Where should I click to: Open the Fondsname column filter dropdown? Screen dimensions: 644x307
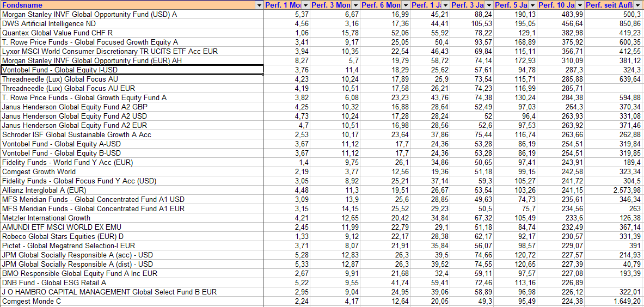[x=259, y=5]
